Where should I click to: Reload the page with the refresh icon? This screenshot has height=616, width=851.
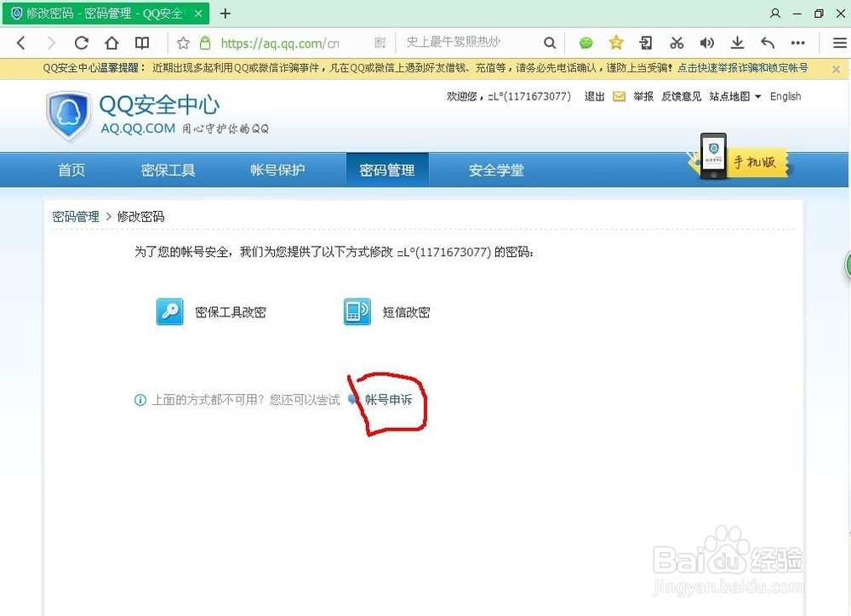82,43
